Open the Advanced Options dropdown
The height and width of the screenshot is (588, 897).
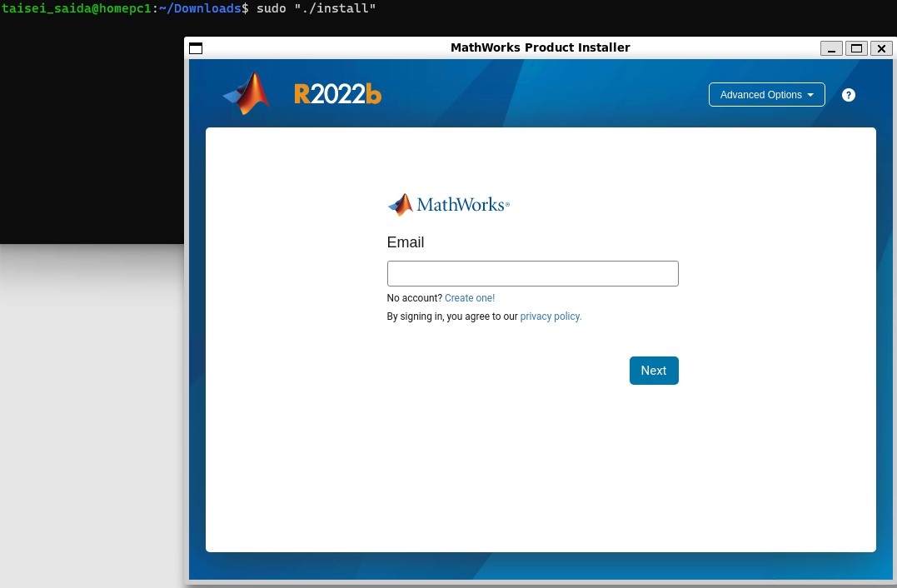(760, 94)
